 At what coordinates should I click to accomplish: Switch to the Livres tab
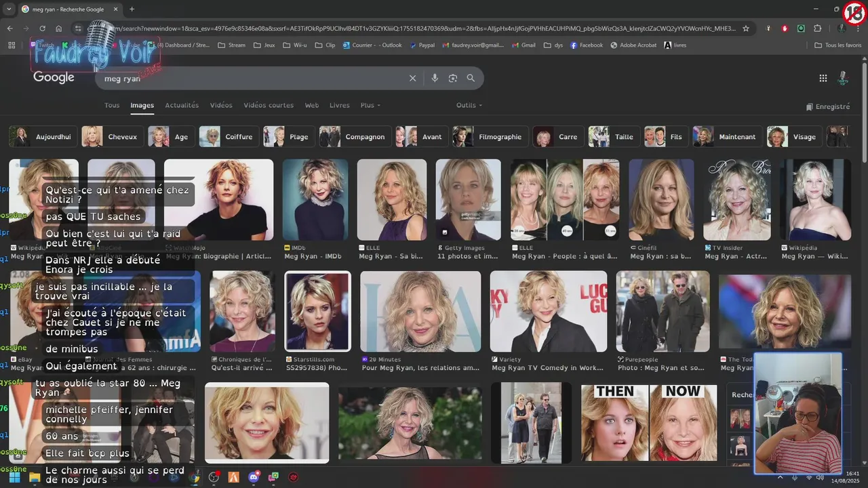coord(340,105)
